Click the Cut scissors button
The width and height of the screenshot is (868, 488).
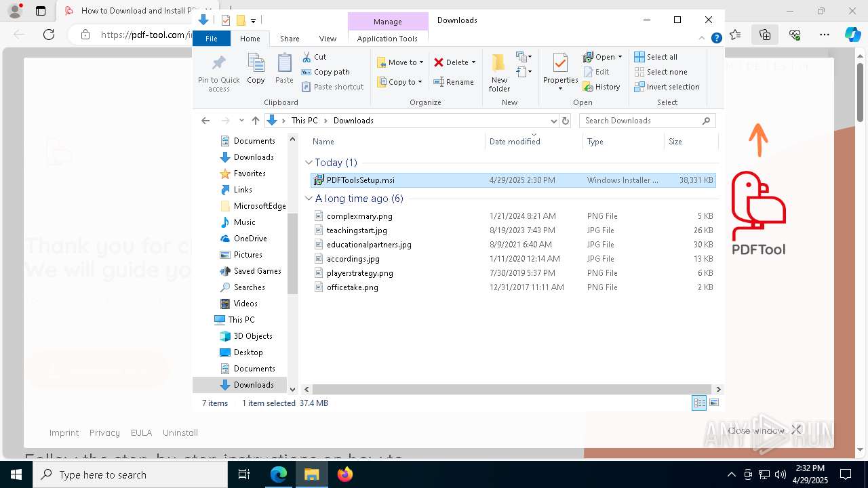click(x=314, y=57)
